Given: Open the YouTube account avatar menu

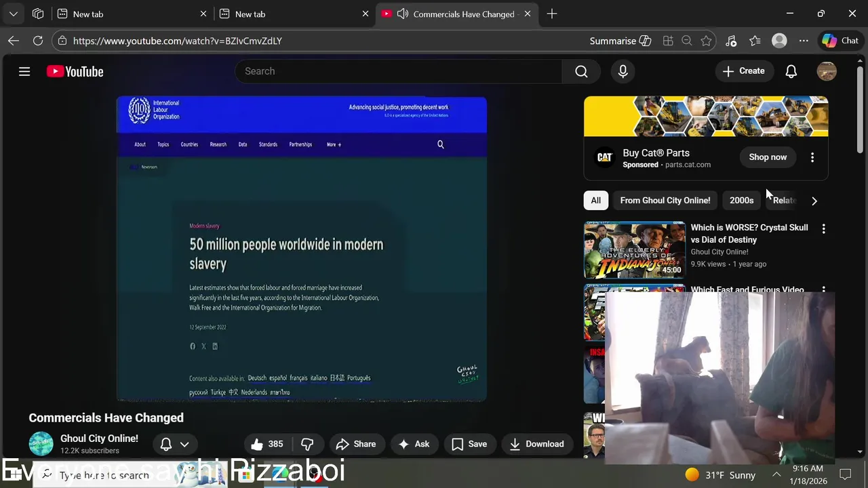Looking at the screenshot, I should pyautogui.click(x=827, y=71).
